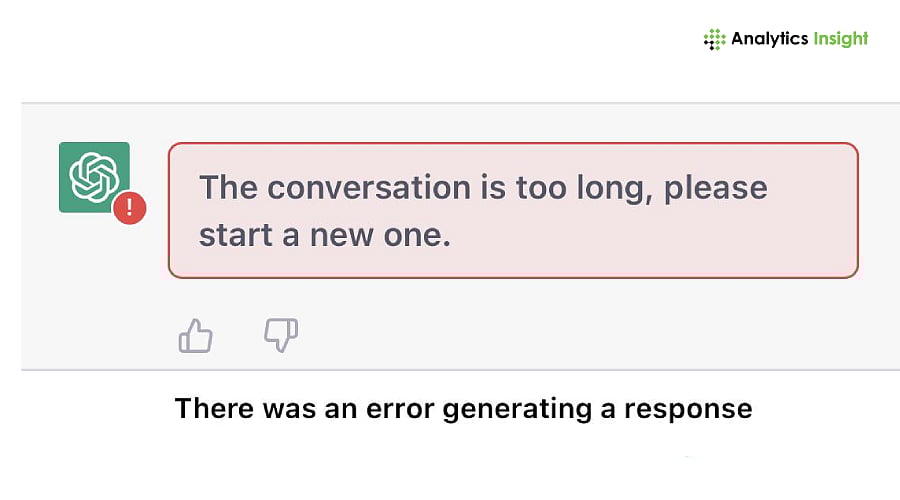900x500 pixels.
Task: Click the red exclamation error badge
Action: 129,208
